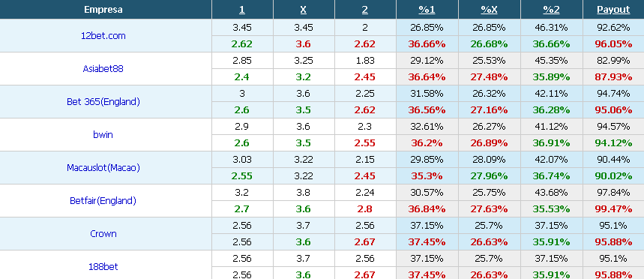The width and height of the screenshot is (644, 279).
Task: Open the Crown company link
Action: [x=103, y=233]
